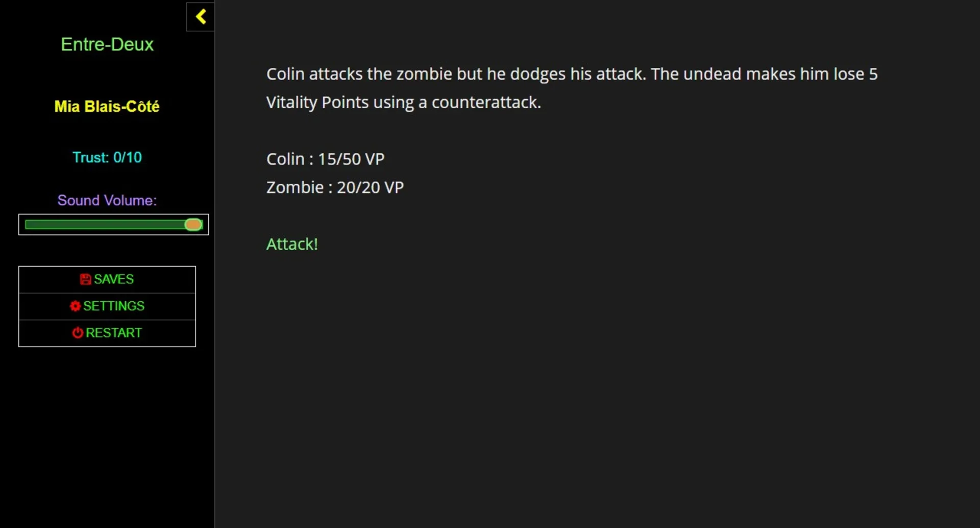Open the SAVES menu entry
This screenshot has width=980, height=528.
click(x=114, y=279)
